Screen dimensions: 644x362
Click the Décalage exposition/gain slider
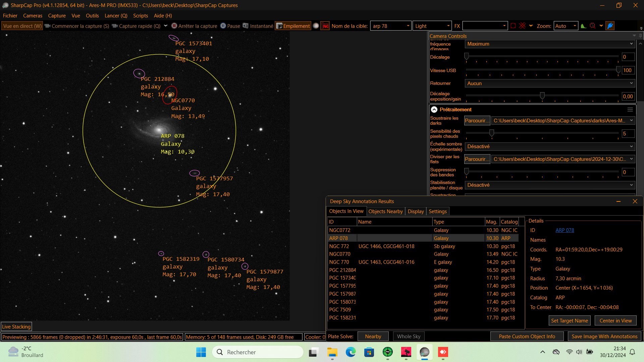(x=542, y=96)
